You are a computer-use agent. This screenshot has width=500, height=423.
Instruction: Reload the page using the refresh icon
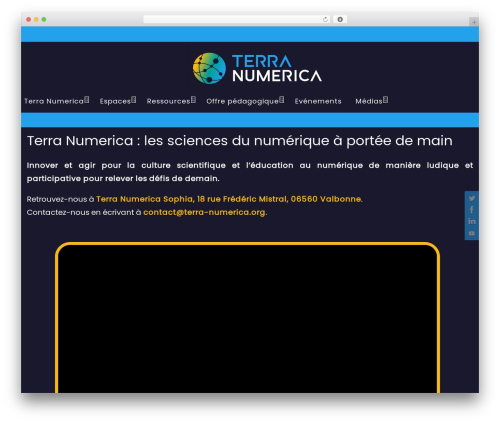click(x=325, y=19)
